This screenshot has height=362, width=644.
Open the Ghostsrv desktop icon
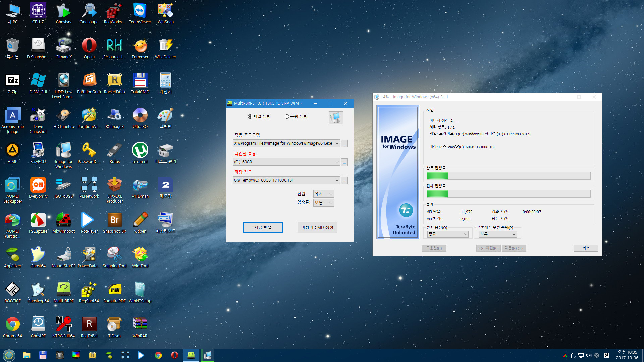pyautogui.click(x=64, y=13)
